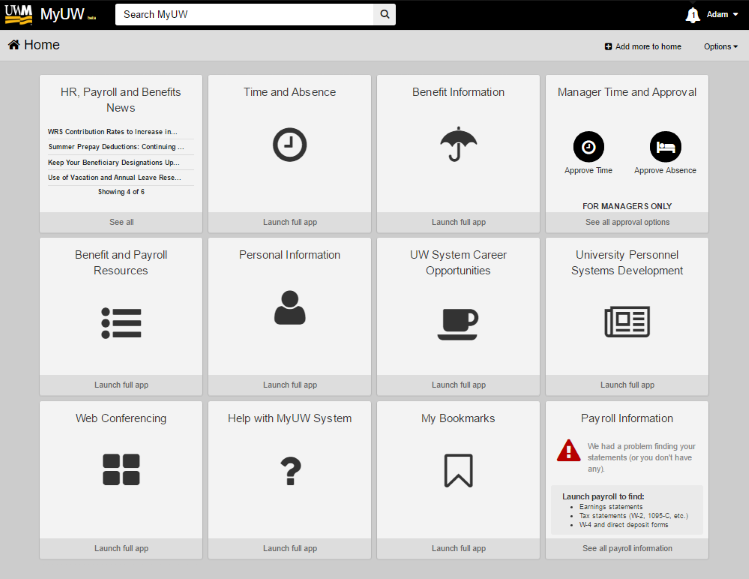Launch full app for Benefit and Payroll Resources
The width and height of the screenshot is (749, 579).
121,385
